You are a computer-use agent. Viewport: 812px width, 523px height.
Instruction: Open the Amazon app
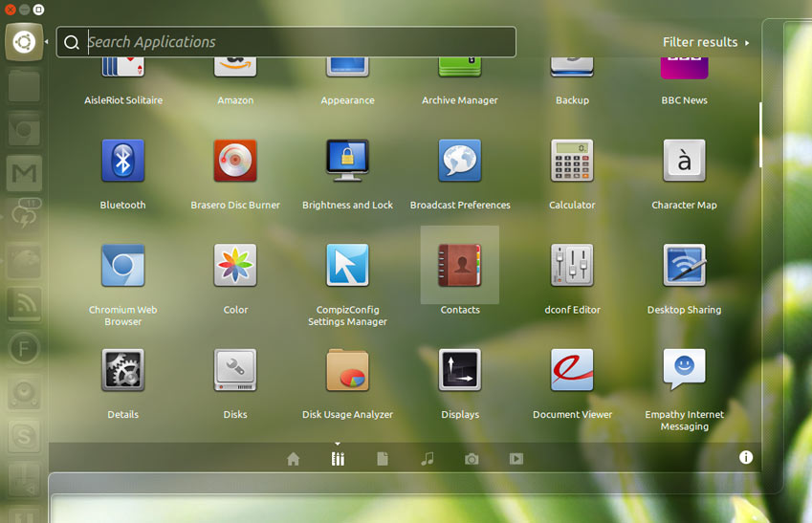(x=235, y=67)
